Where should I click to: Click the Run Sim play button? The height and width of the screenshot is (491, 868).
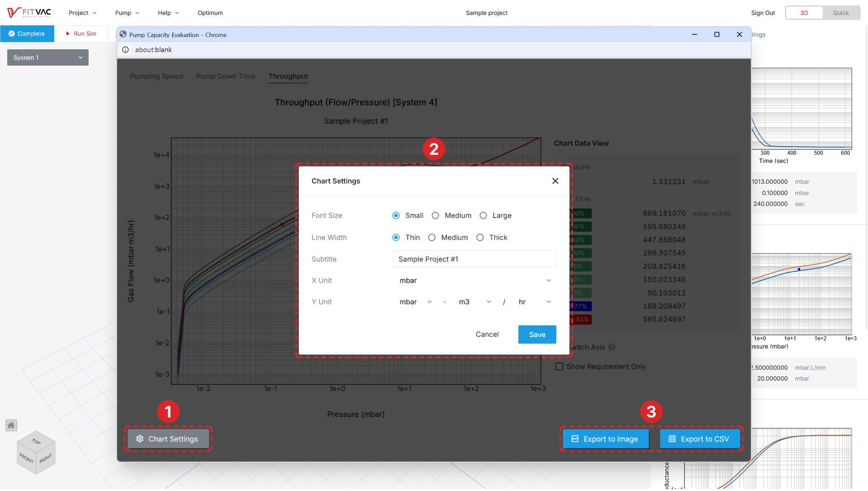[81, 34]
